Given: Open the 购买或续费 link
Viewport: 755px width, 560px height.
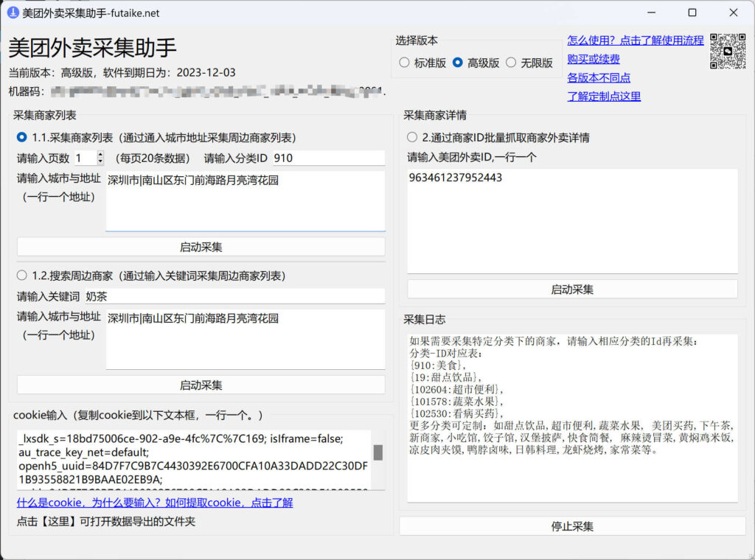Looking at the screenshot, I should tap(594, 59).
